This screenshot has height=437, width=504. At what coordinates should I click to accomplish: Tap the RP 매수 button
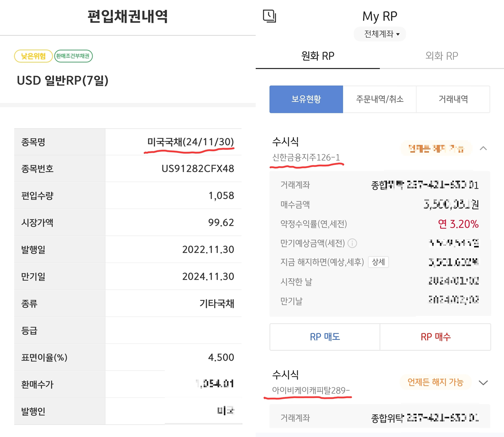click(435, 337)
